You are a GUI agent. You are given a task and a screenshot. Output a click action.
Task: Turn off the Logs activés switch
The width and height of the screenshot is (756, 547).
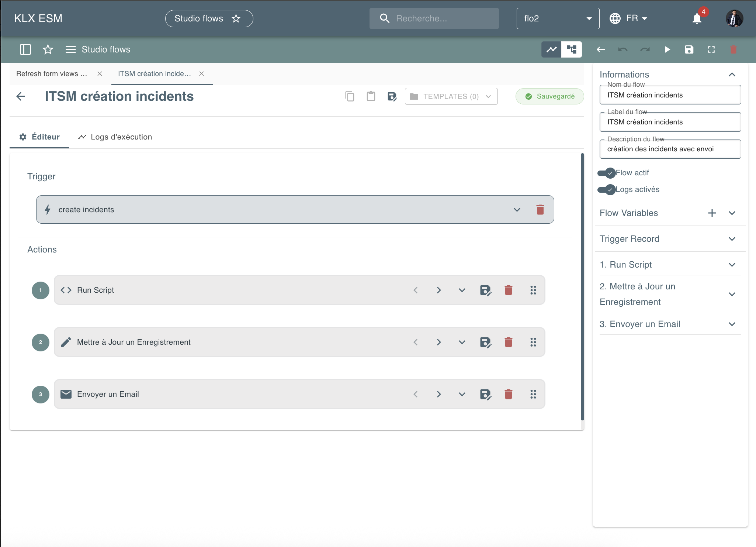coord(606,190)
